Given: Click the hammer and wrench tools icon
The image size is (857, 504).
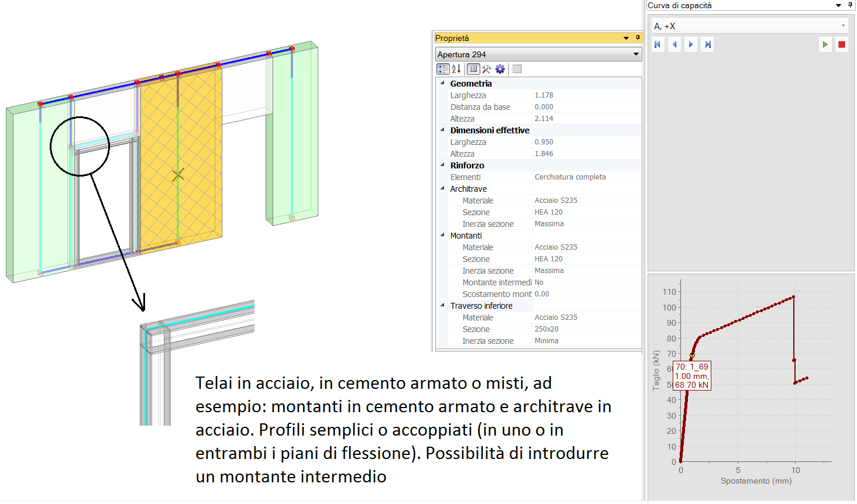Looking at the screenshot, I should pyautogui.click(x=486, y=69).
